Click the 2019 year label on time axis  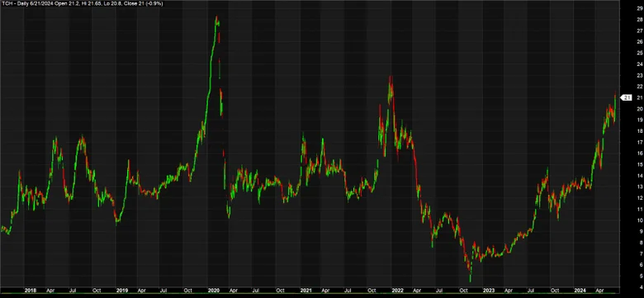pos(122,291)
